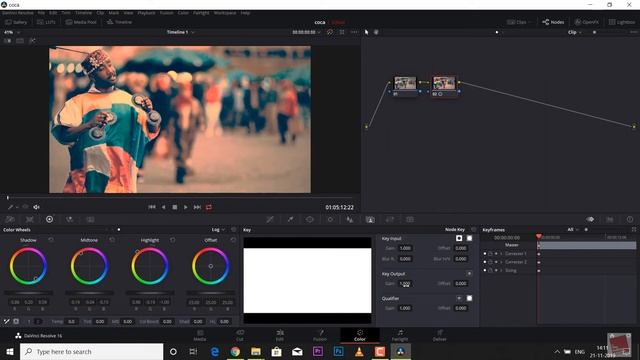Open the Timeline 1 dropdown
This screenshot has width=640, height=360.
click(180, 32)
